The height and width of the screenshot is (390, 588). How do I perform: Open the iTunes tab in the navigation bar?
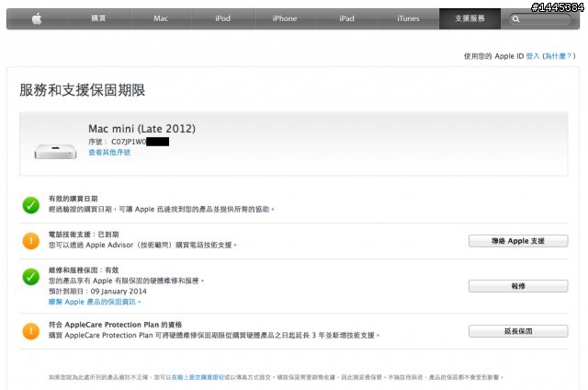(408, 18)
